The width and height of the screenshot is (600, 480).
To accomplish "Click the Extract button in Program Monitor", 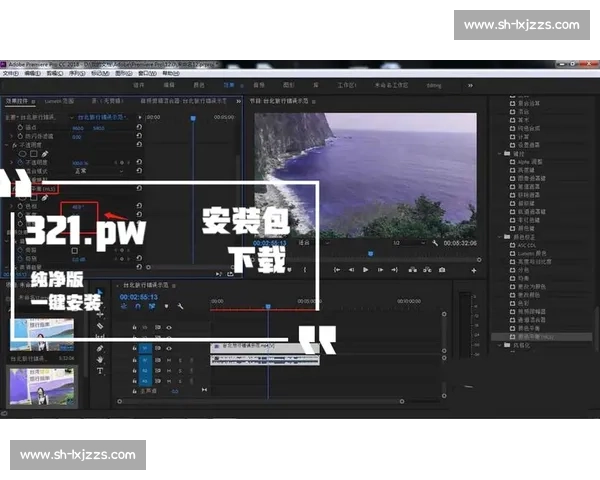I will (x=427, y=270).
